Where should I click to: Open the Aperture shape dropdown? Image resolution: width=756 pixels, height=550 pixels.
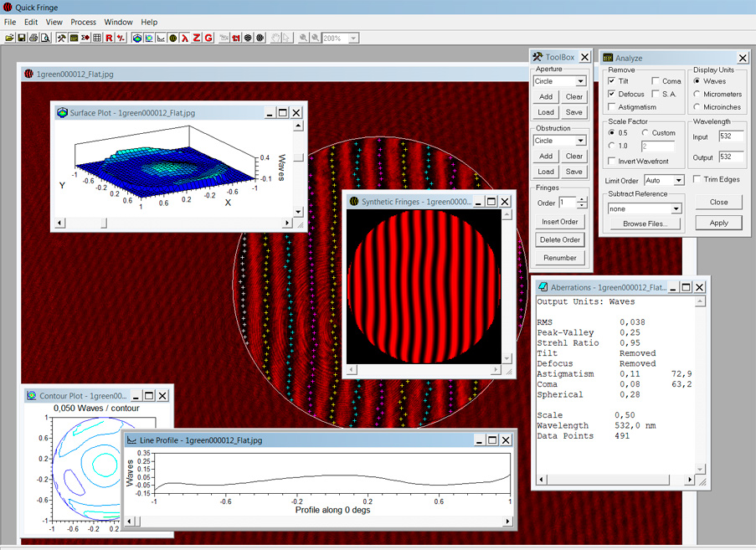[580, 81]
